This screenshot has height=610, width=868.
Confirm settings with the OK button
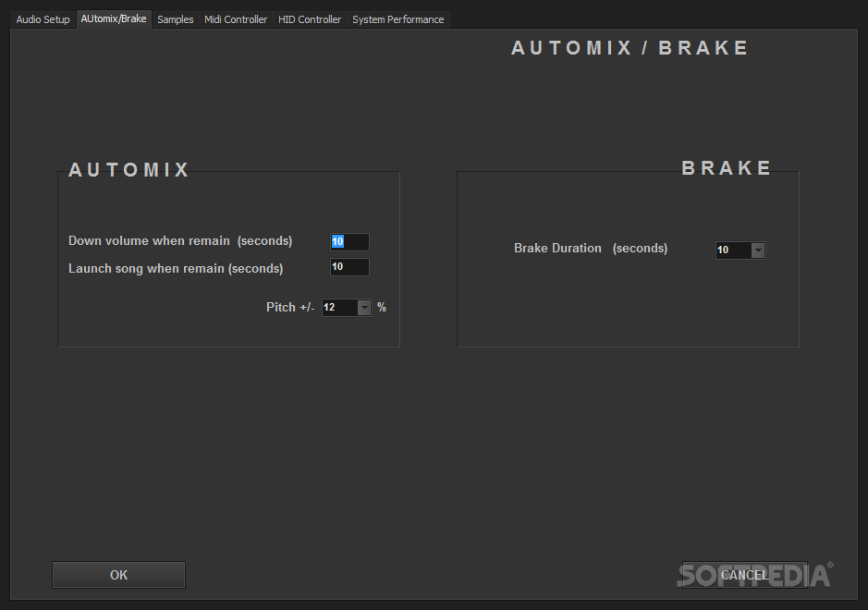118,575
